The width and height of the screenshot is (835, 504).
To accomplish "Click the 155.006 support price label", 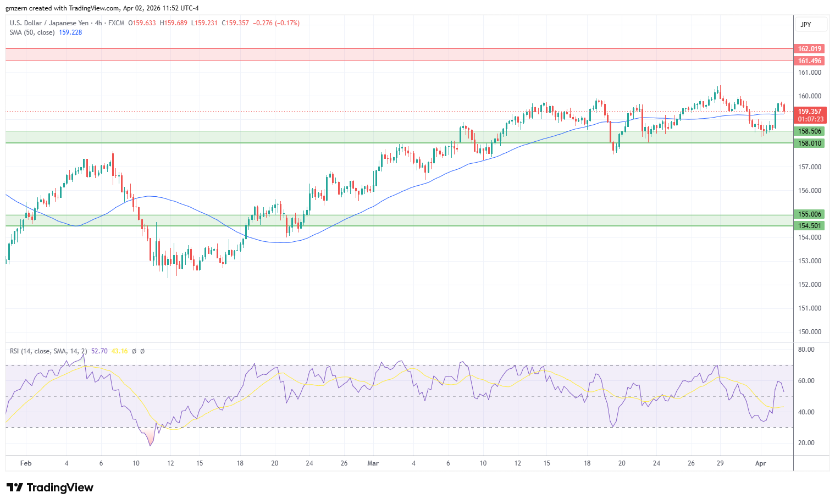I will point(809,214).
